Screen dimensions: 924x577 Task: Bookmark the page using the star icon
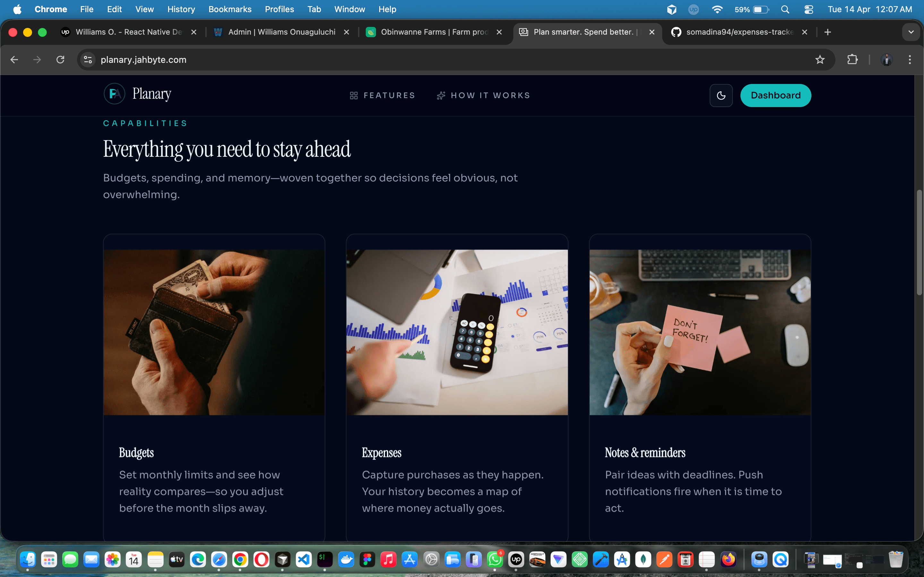[820, 60]
